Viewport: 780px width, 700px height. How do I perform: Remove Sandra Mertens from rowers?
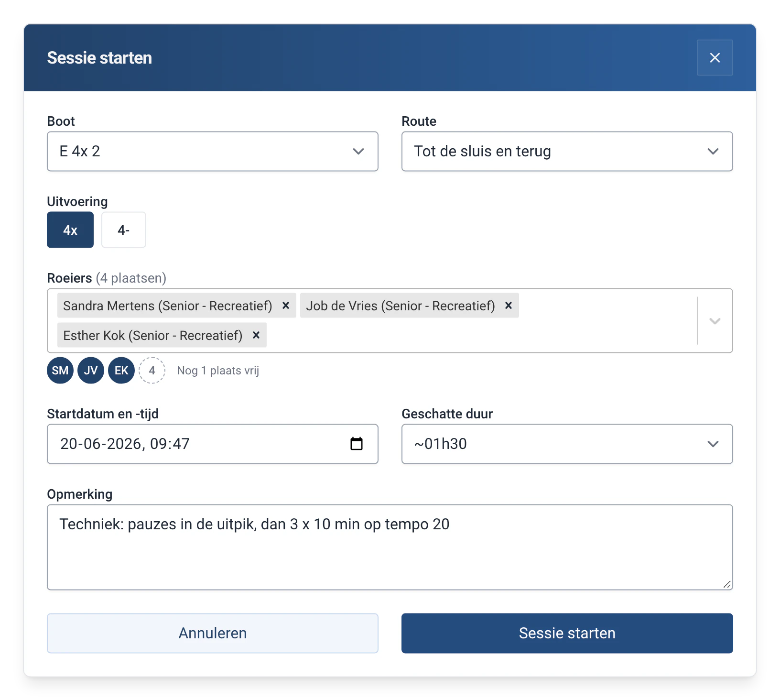point(286,306)
